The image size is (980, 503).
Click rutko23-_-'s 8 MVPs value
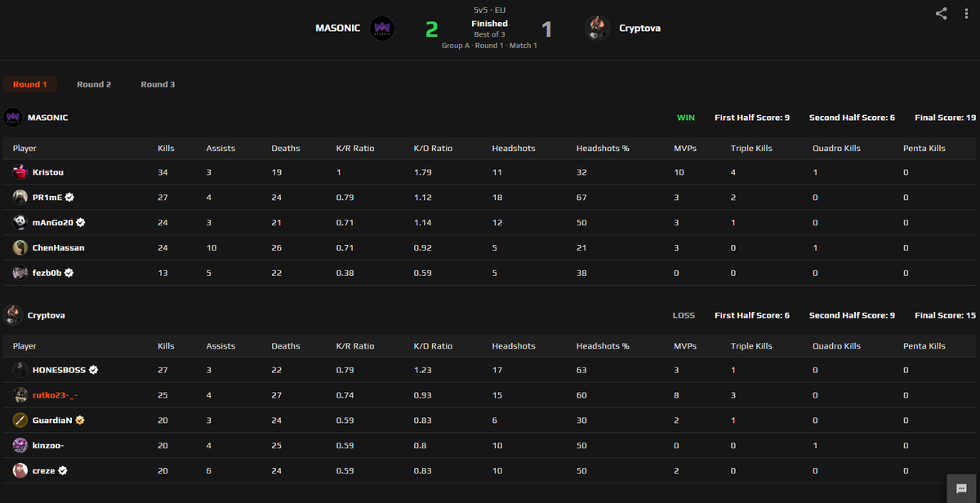click(676, 395)
